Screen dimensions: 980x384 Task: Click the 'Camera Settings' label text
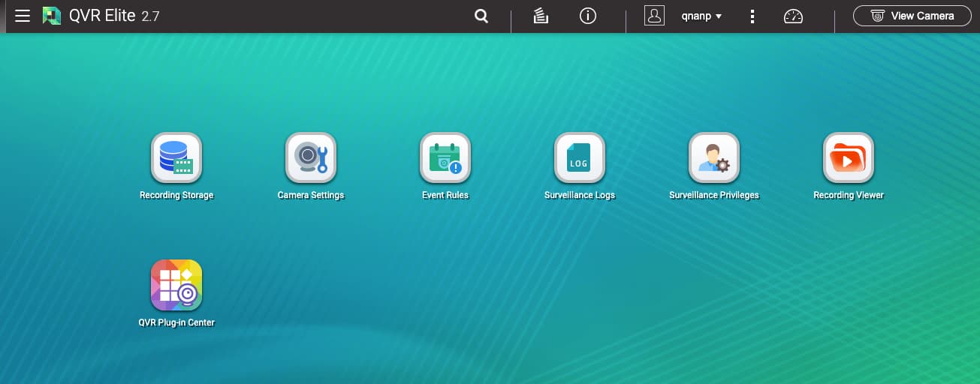coord(311,195)
